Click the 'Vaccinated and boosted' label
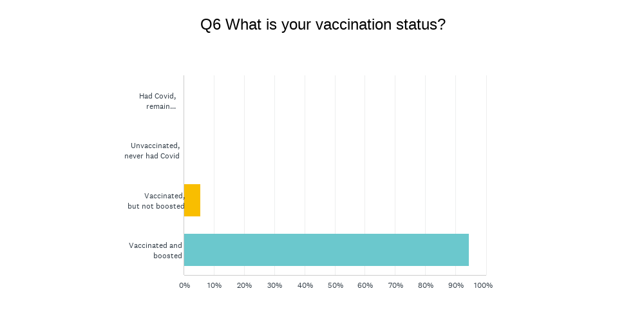The image size is (644, 322). (155, 250)
